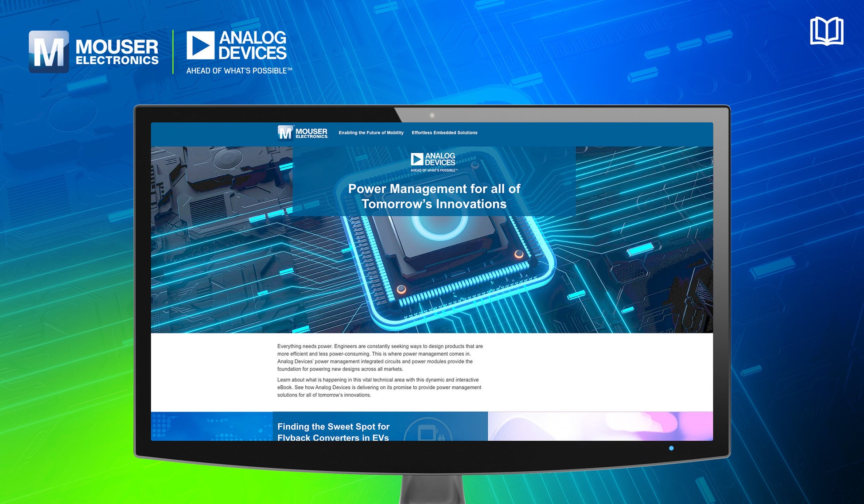Click the webcam on the monitor's top bezel
The width and height of the screenshot is (864, 504).
432,116
